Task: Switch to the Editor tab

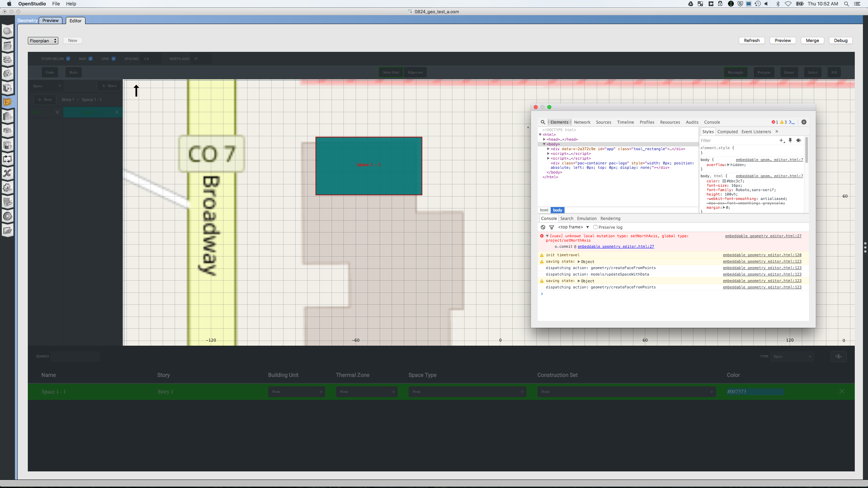Action: (75, 21)
